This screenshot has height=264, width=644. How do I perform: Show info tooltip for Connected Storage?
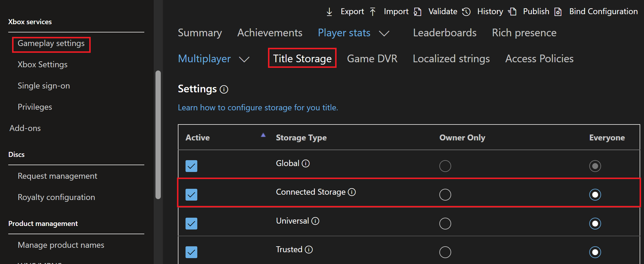[352, 192]
